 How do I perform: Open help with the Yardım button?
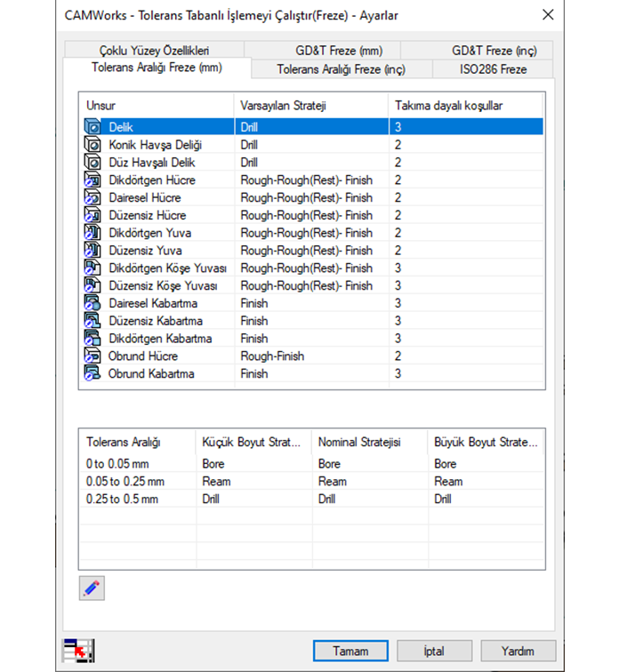click(518, 651)
